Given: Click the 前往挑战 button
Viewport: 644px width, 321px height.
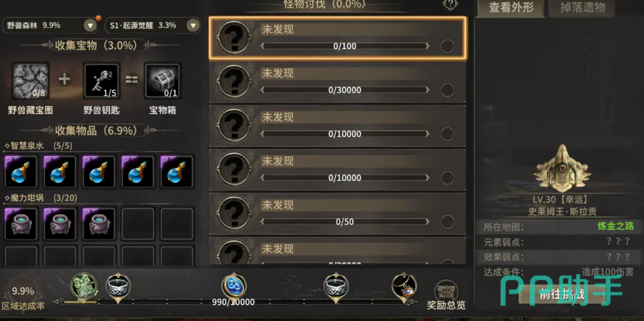Looking at the screenshot, I should tap(561, 294).
